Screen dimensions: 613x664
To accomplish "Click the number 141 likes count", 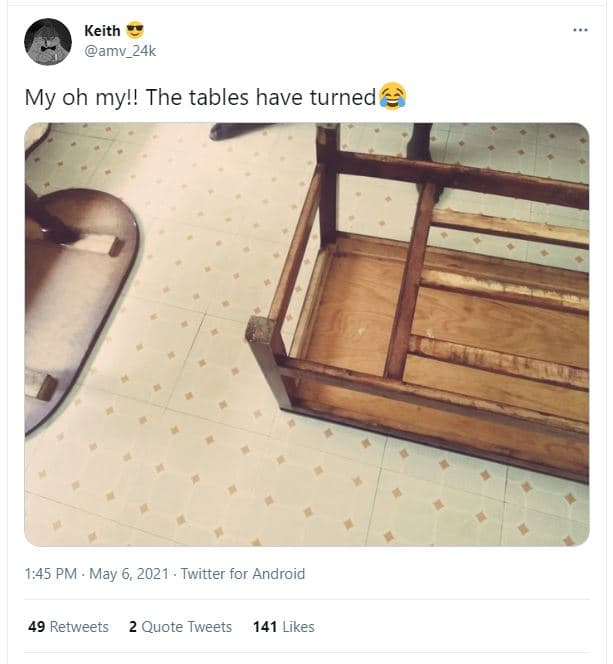I will (264, 627).
